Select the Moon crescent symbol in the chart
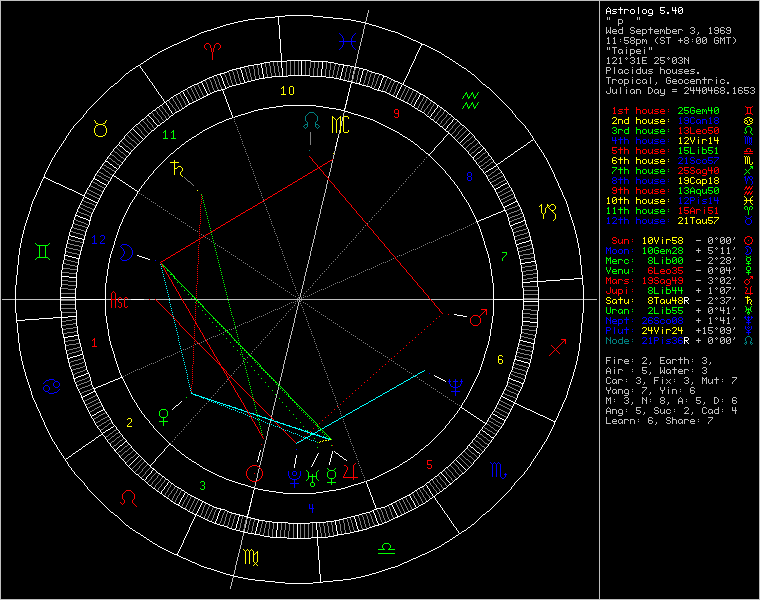 pos(127,253)
